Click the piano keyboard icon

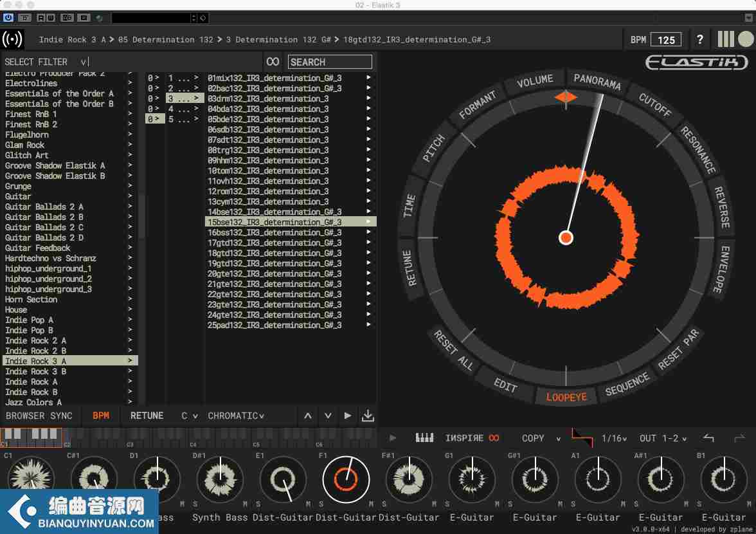pos(424,438)
